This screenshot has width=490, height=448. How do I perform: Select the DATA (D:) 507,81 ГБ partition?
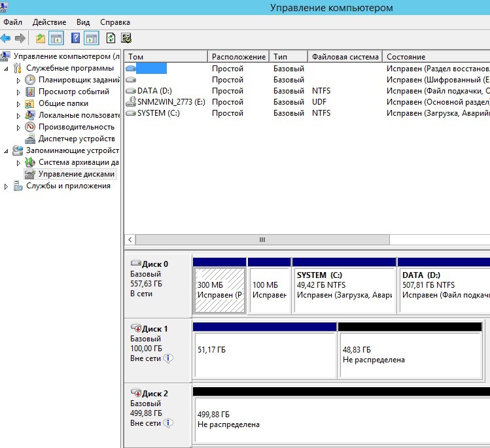tap(445, 290)
